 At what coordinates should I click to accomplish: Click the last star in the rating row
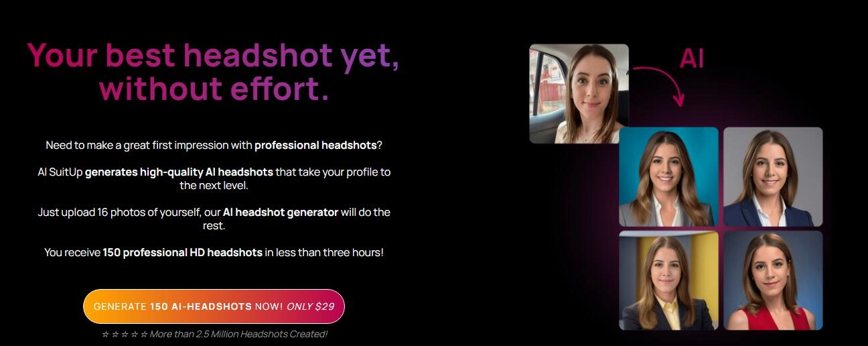(144, 334)
